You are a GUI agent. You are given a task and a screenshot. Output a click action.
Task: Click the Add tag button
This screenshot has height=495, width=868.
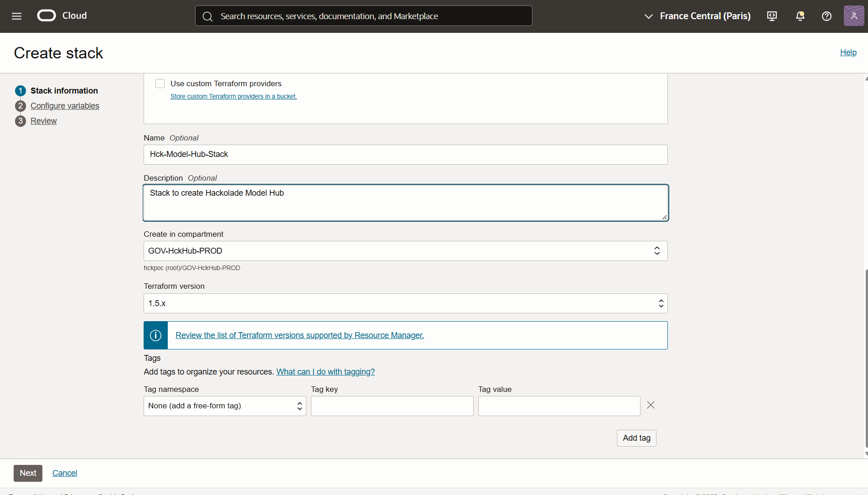(636, 438)
